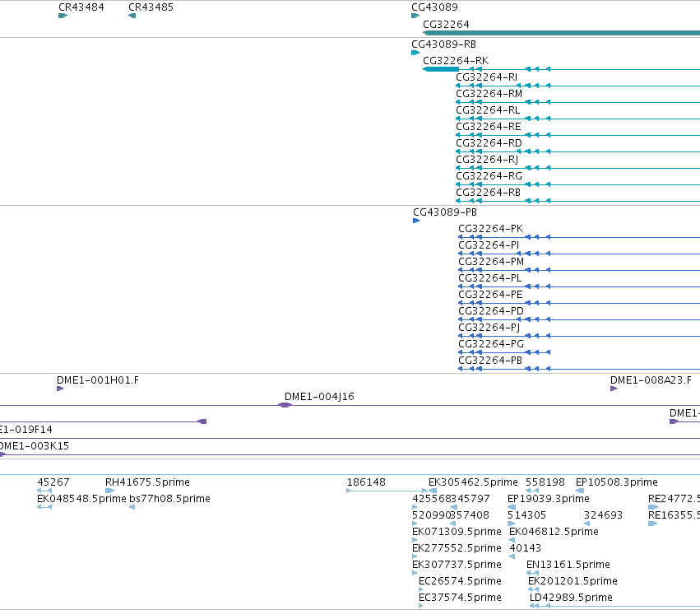This screenshot has width=700, height=610.
Task: Select transcript CG32264-RB
Action: pos(577,201)
